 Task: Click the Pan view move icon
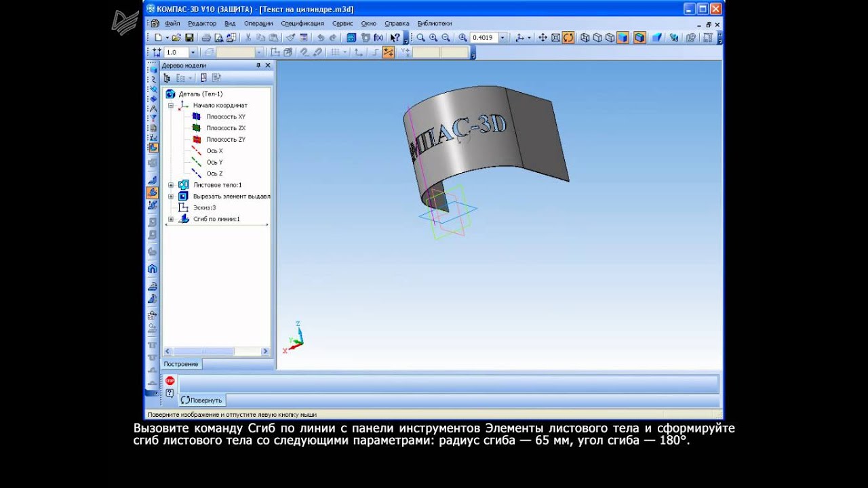pyautogui.click(x=542, y=38)
